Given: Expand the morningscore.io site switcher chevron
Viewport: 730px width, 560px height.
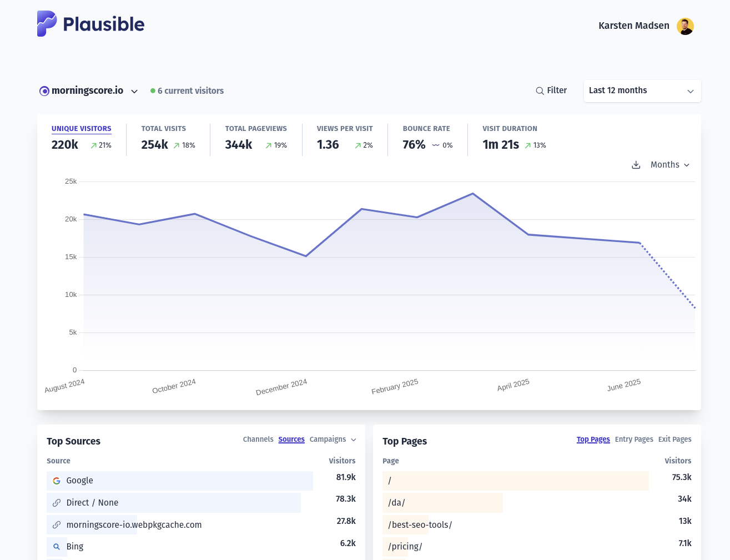Looking at the screenshot, I should coord(134,92).
